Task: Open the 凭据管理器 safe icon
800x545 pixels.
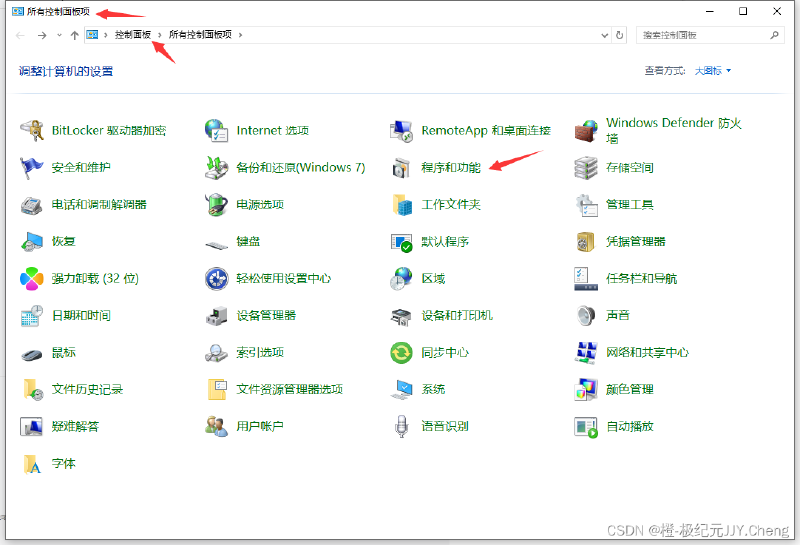Action: pos(586,242)
